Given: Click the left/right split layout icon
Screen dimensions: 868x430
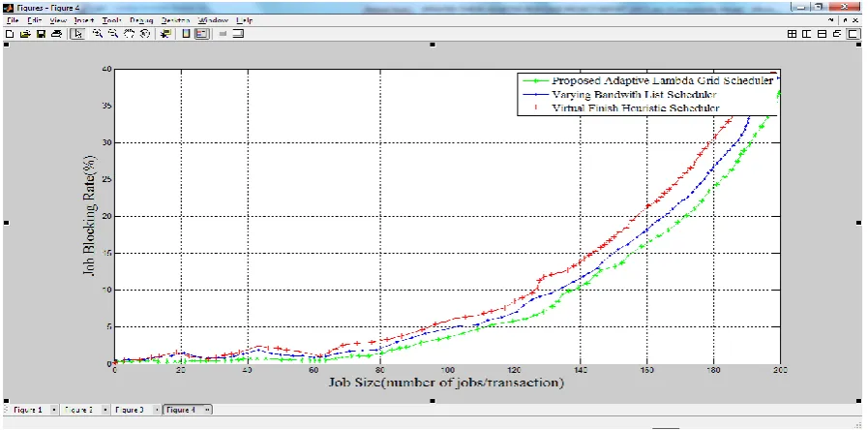Looking at the screenshot, I should tap(807, 34).
